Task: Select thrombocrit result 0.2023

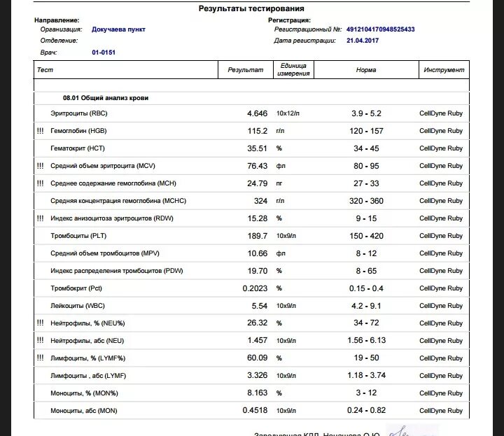Action: (x=255, y=288)
